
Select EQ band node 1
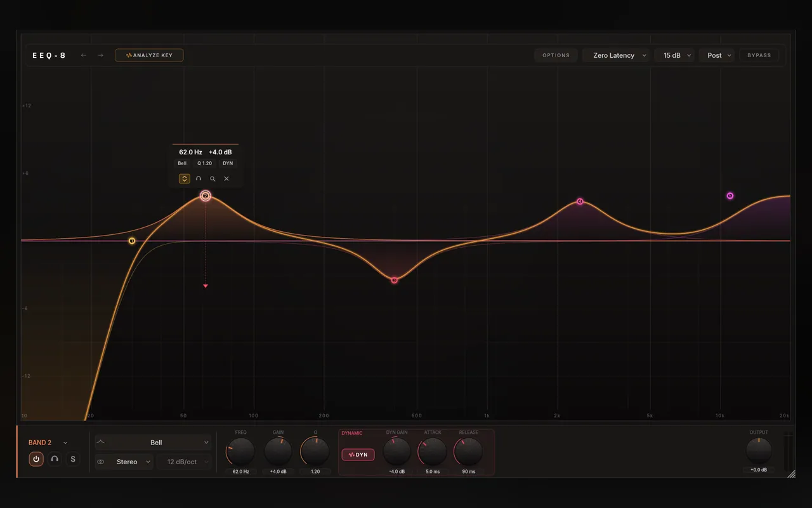pos(132,241)
